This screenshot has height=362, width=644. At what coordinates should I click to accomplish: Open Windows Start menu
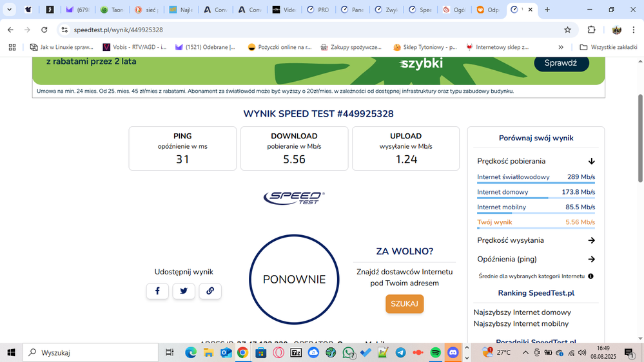(x=11, y=352)
